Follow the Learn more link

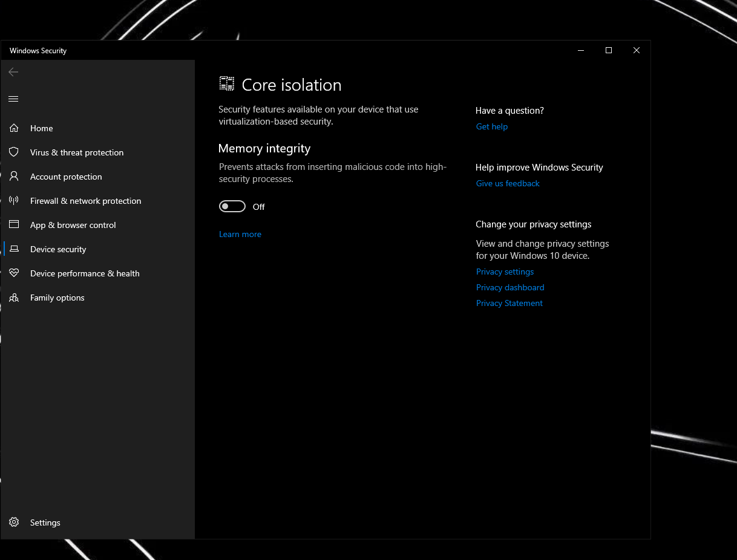(240, 234)
